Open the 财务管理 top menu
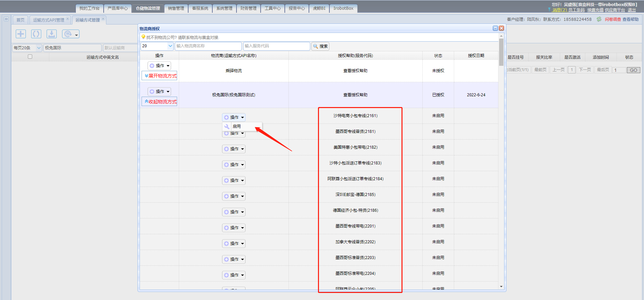 click(x=249, y=8)
